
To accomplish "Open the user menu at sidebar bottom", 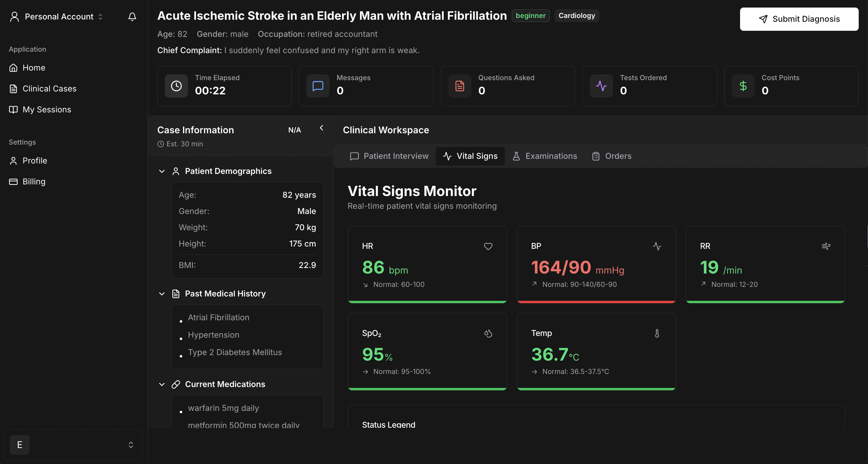I will 73,445.
